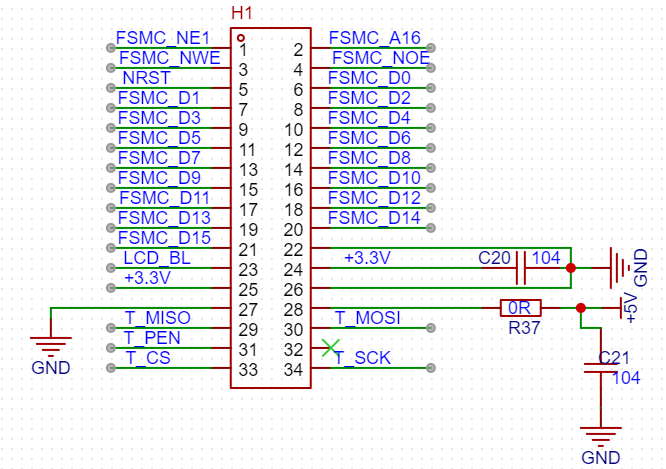Select the FSMC_D2 net label
This screenshot has height=469, width=666.
369,98
